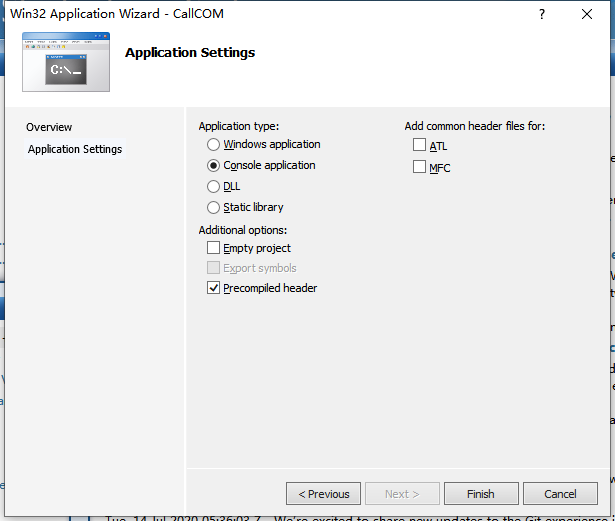Go back with the Previous button
The height and width of the screenshot is (521, 615).
[x=323, y=494]
